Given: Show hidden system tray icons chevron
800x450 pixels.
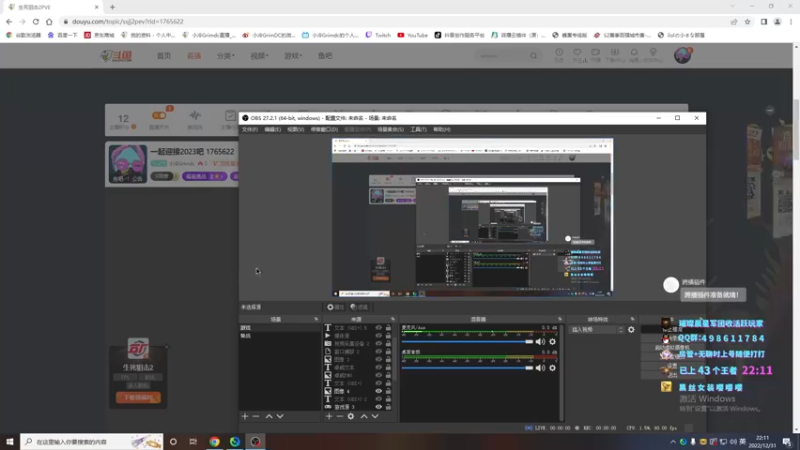Looking at the screenshot, I should click(672, 442).
